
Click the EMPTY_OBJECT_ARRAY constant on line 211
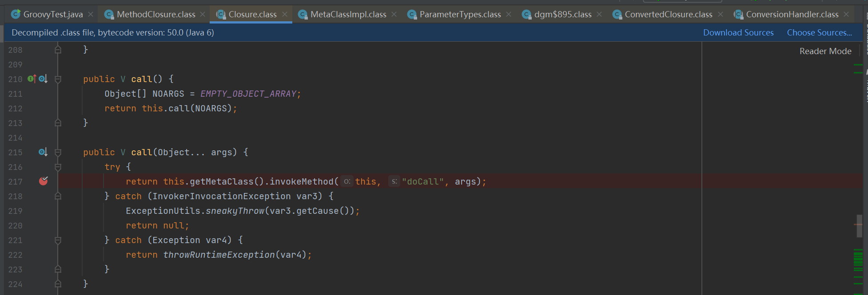248,94
